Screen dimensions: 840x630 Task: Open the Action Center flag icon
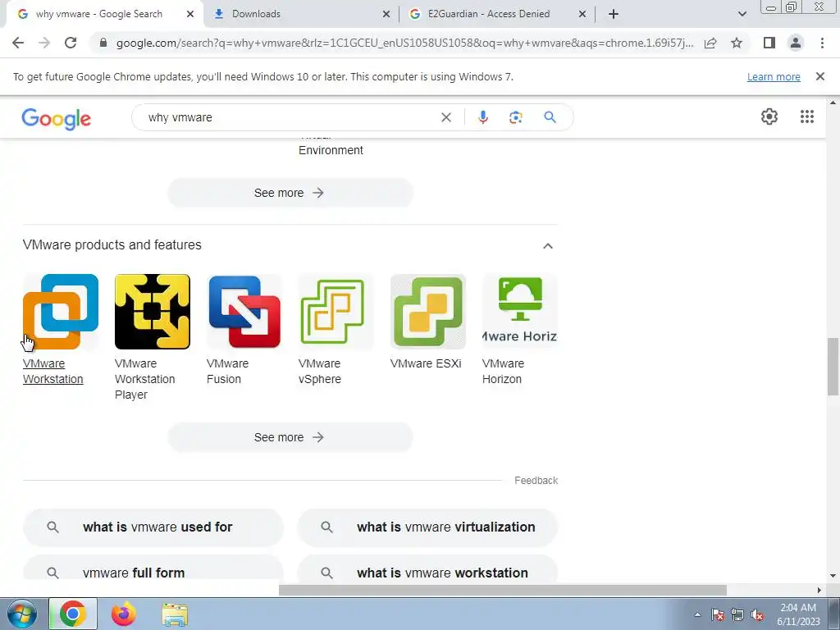click(718, 614)
